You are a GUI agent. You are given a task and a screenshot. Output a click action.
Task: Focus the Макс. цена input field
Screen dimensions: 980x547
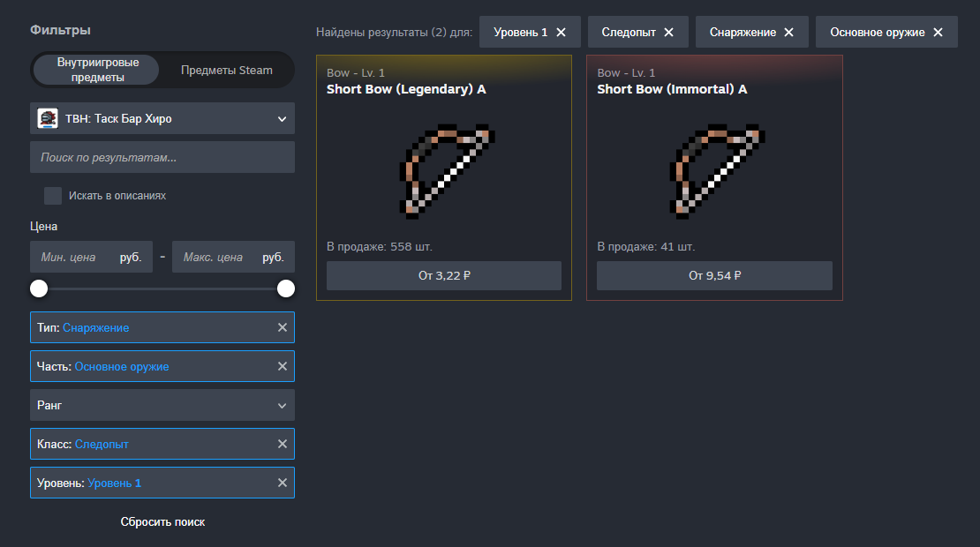click(233, 257)
